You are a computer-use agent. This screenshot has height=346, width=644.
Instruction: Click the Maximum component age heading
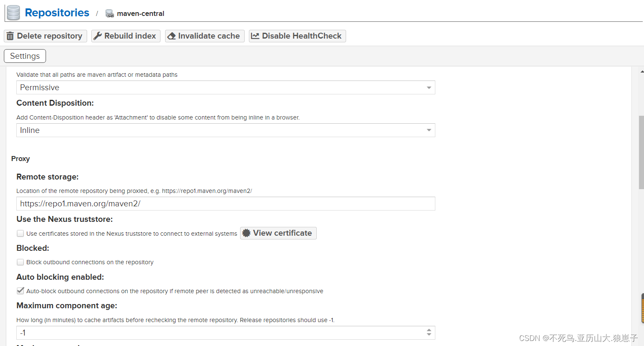coord(67,306)
